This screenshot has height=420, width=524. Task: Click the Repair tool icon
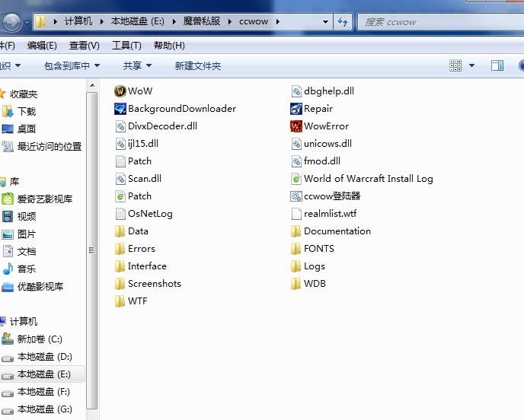point(296,109)
